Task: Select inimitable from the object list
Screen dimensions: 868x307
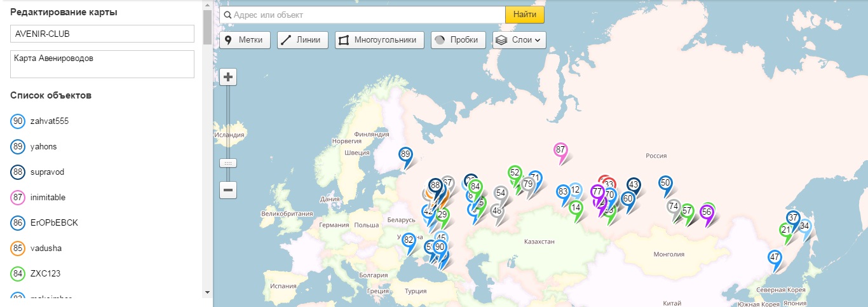Action: point(48,198)
